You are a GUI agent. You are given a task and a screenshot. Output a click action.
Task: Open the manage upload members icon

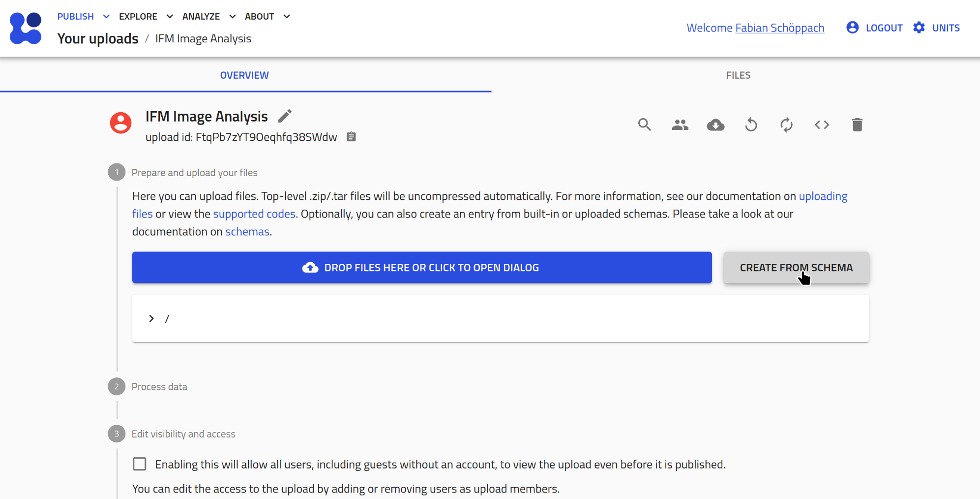(680, 125)
